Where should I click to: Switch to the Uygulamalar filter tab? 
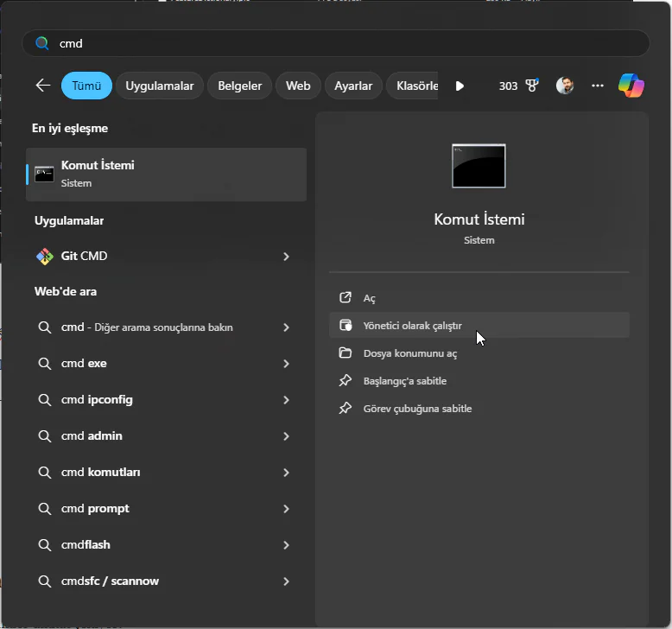coord(160,86)
